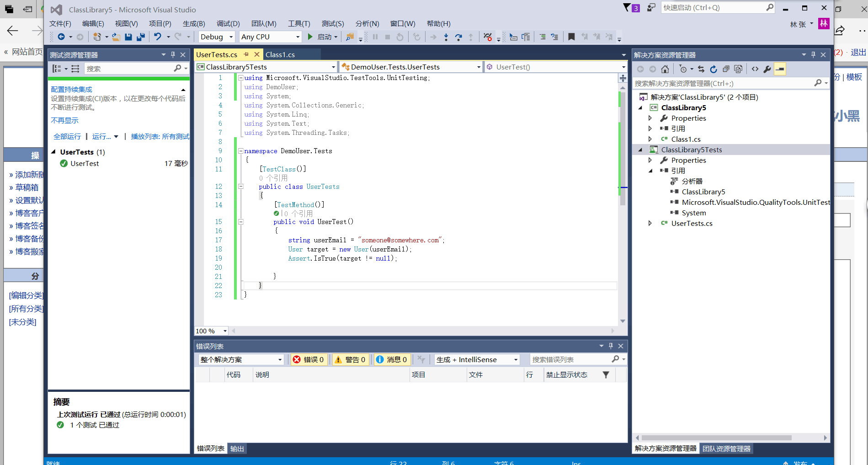Click the Home icon in Solution Explorer
Image resolution: width=868 pixels, height=465 pixels.
tap(665, 69)
